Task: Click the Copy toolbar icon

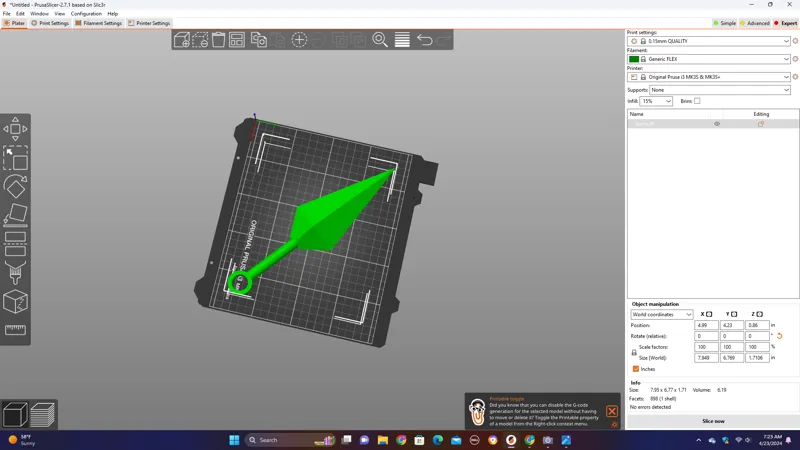Action: tap(259, 40)
